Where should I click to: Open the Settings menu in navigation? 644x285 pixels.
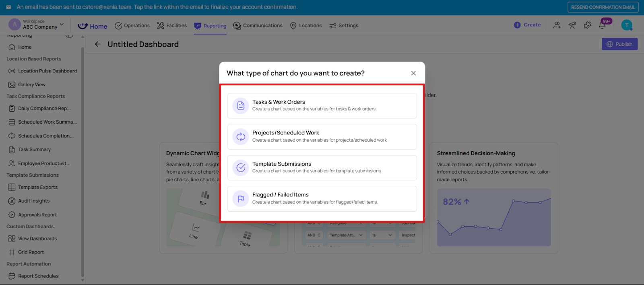344,26
